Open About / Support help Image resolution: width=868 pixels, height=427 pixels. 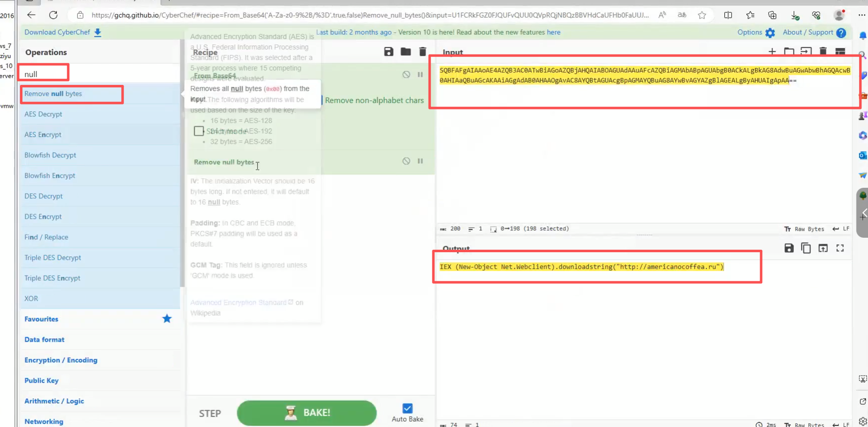point(814,32)
